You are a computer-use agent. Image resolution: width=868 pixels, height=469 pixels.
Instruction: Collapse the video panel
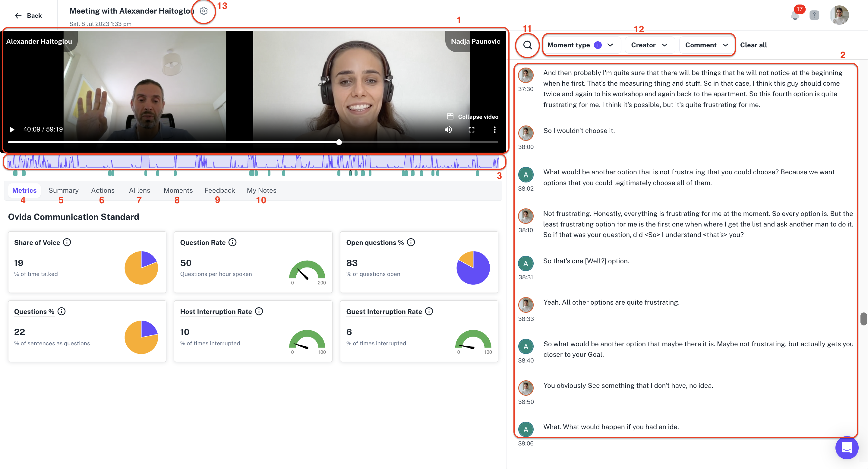472,117
